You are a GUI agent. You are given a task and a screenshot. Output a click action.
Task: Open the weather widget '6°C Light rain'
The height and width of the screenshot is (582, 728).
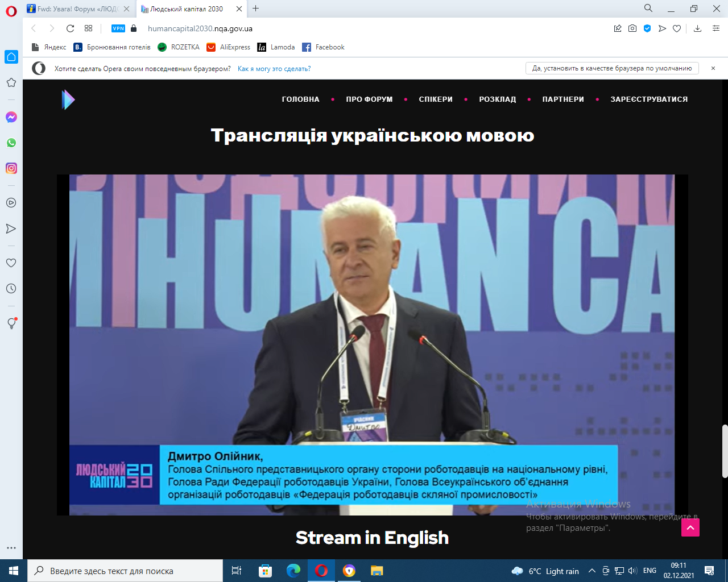tap(545, 571)
